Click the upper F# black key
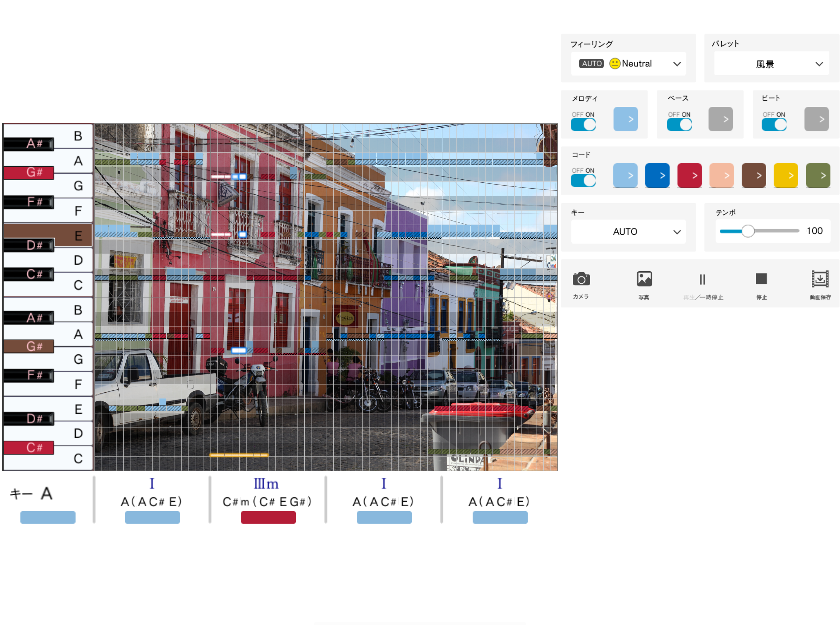The image size is (840, 630). (29, 202)
